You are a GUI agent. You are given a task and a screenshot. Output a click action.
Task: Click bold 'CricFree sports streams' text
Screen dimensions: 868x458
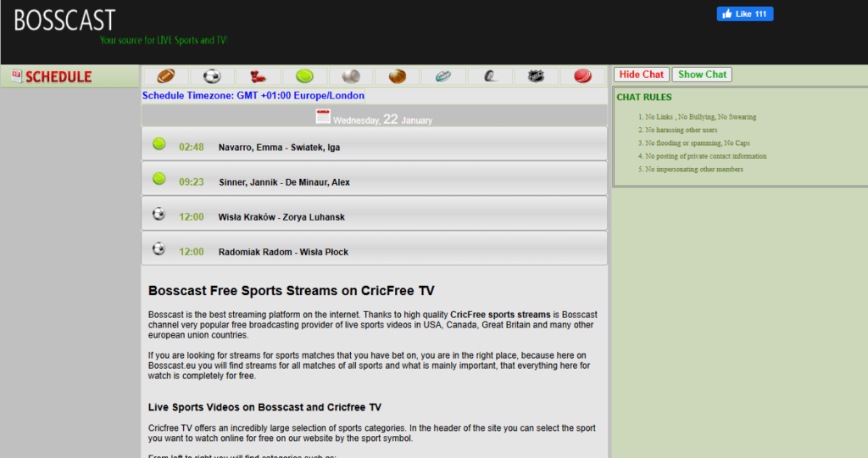pyautogui.click(x=500, y=315)
